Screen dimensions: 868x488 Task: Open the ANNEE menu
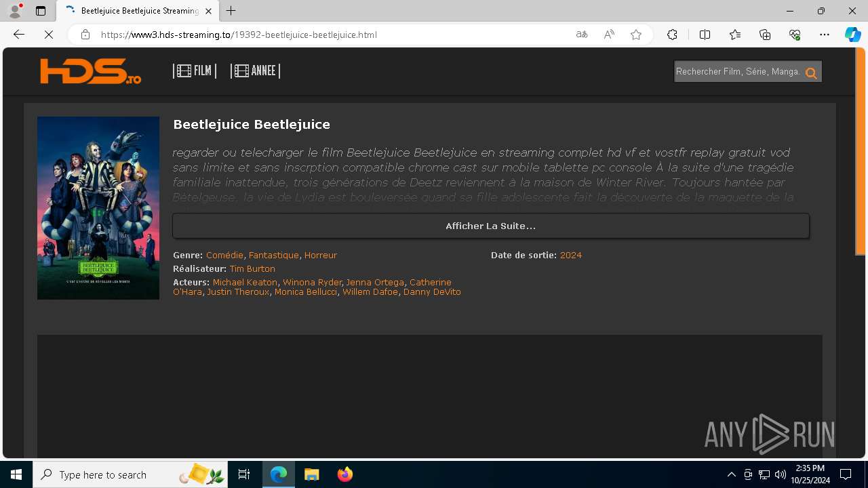(x=255, y=70)
